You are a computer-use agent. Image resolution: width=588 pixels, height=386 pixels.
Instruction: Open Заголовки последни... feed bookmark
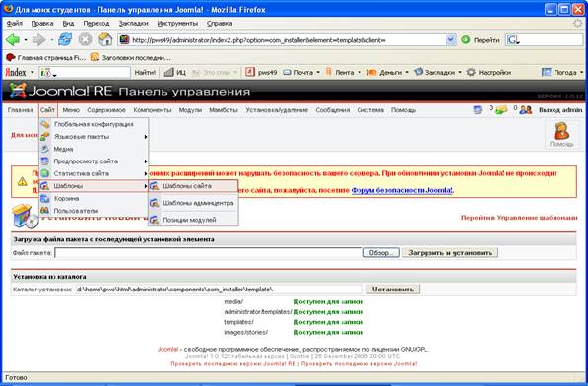[x=130, y=58]
